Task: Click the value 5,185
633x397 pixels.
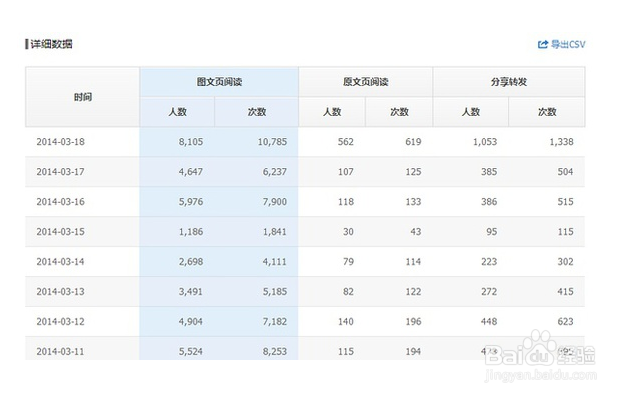Action: 275,292
